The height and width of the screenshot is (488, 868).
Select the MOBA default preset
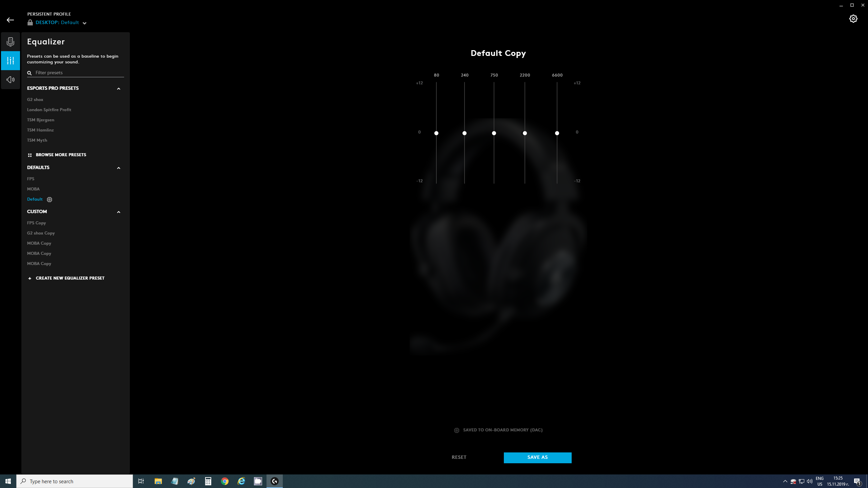coord(34,189)
